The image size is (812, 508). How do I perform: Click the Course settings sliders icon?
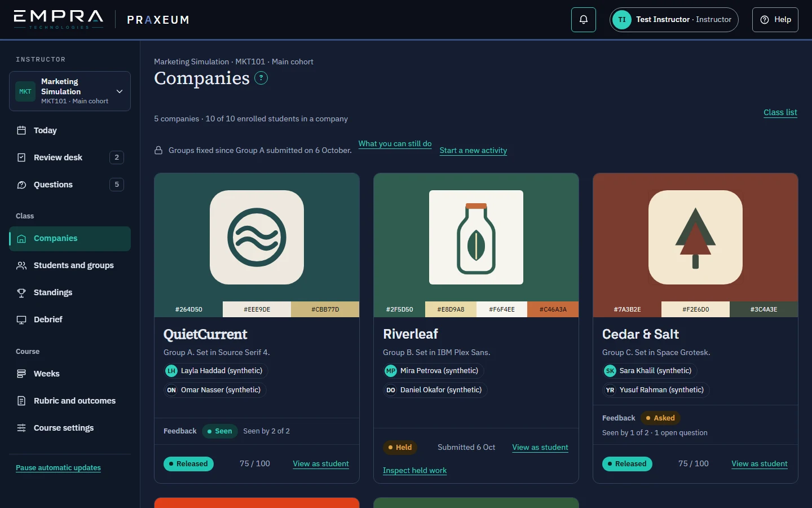pyautogui.click(x=21, y=428)
